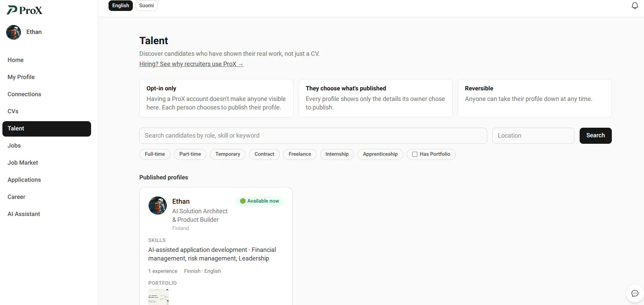The image size is (644, 305).
Task: Switch language to Suomi
Action: click(147, 5)
